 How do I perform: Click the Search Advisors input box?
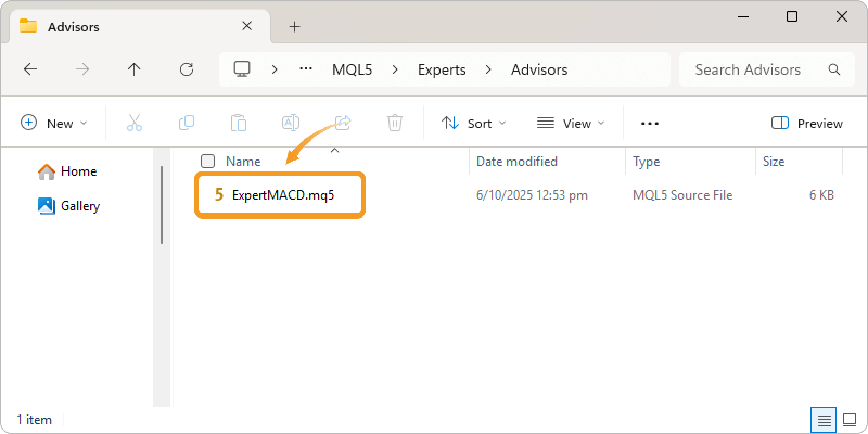pyautogui.click(x=754, y=69)
